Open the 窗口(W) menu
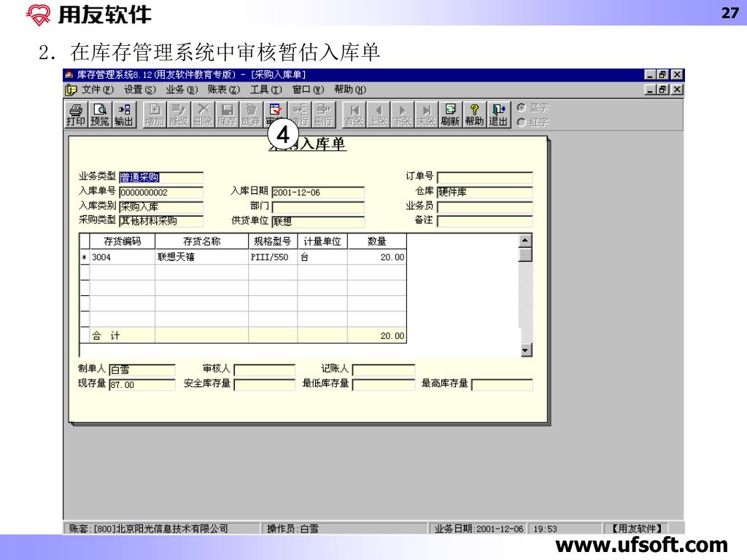 pyautogui.click(x=308, y=90)
